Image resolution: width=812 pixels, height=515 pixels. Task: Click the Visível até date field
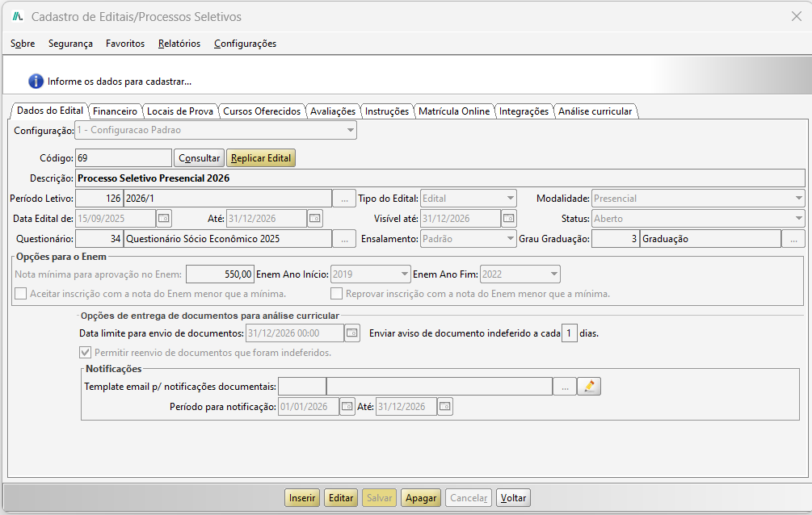[461, 219]
